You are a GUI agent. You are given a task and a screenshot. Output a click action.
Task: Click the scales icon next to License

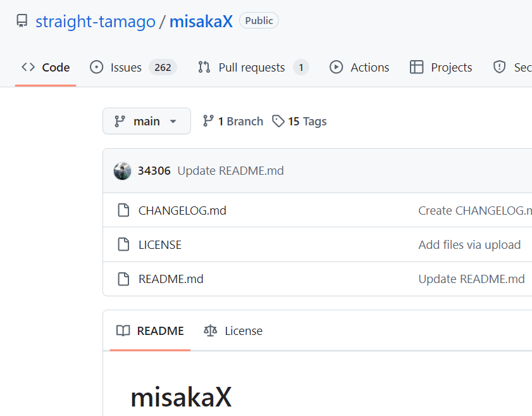(211, 331)
